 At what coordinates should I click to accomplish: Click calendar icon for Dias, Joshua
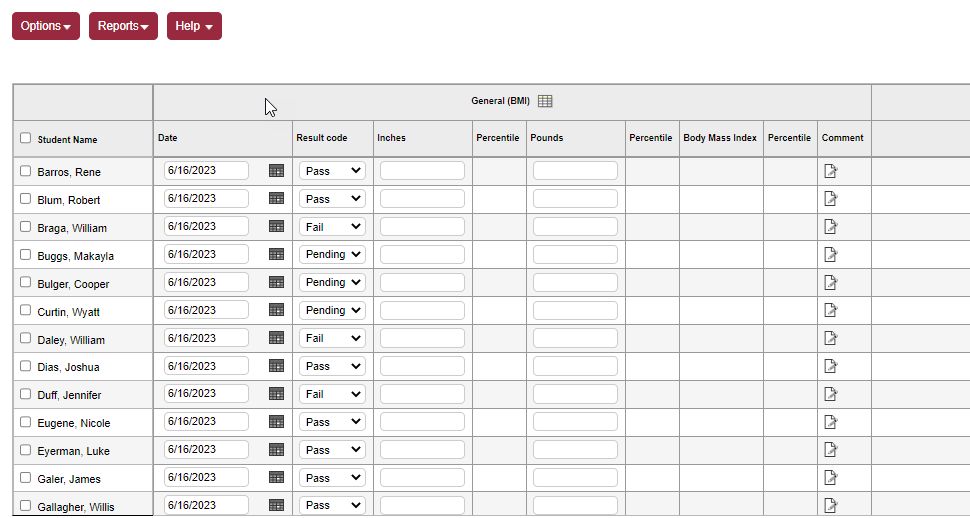(x=276, y=366)
